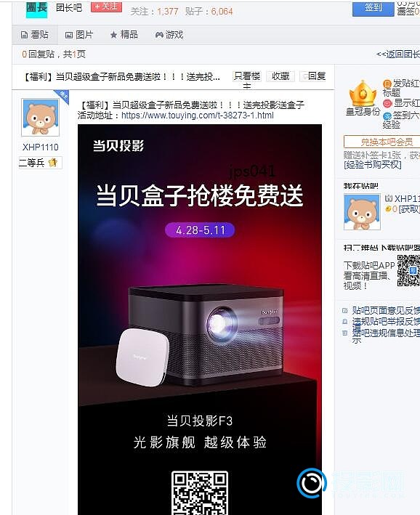Open the touying.com activity link

click(x=197, y=115)
